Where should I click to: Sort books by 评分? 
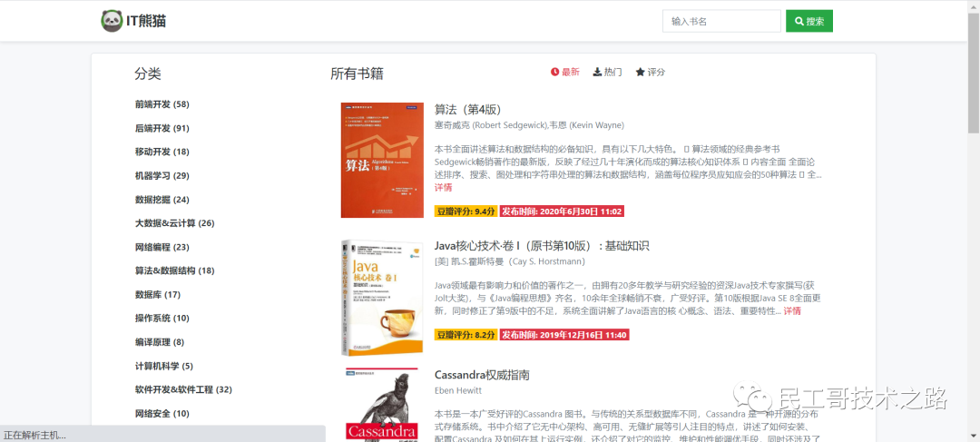click(651, 72)
